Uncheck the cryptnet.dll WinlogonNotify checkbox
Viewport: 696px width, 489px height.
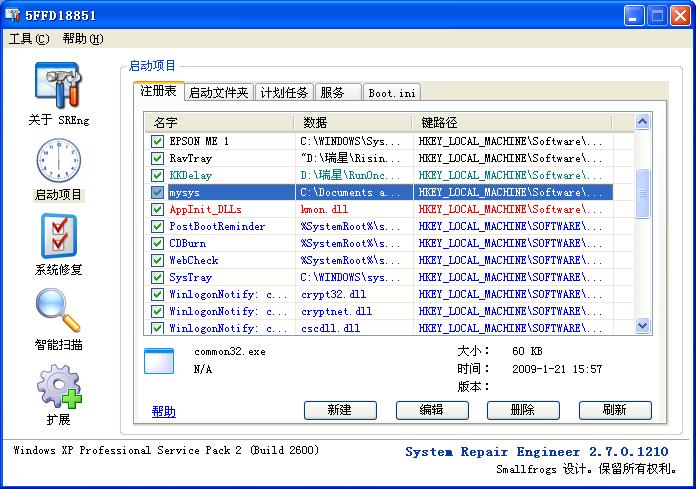tap(157, 312)
